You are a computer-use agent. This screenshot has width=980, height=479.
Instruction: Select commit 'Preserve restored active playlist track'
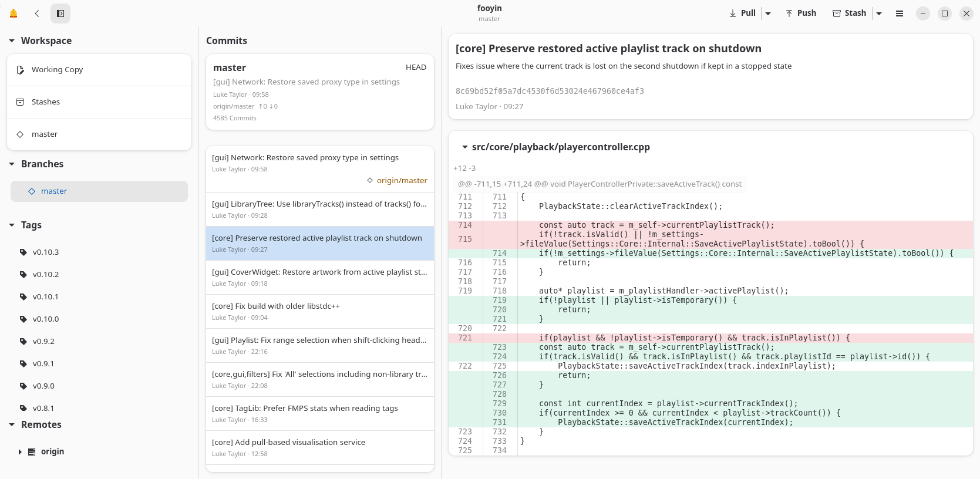(x=320, y=244)
